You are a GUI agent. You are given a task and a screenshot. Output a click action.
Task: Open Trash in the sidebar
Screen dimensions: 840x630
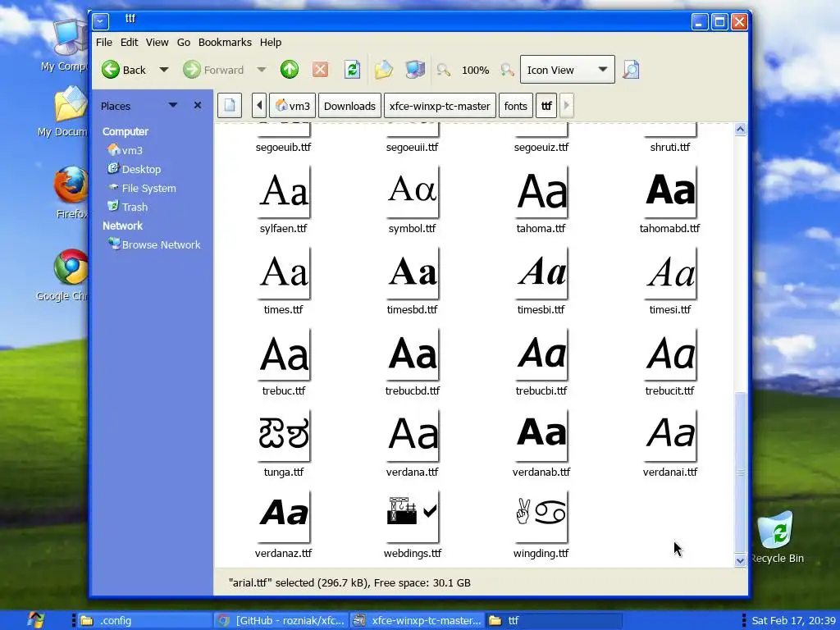click(x=128, y=207)
